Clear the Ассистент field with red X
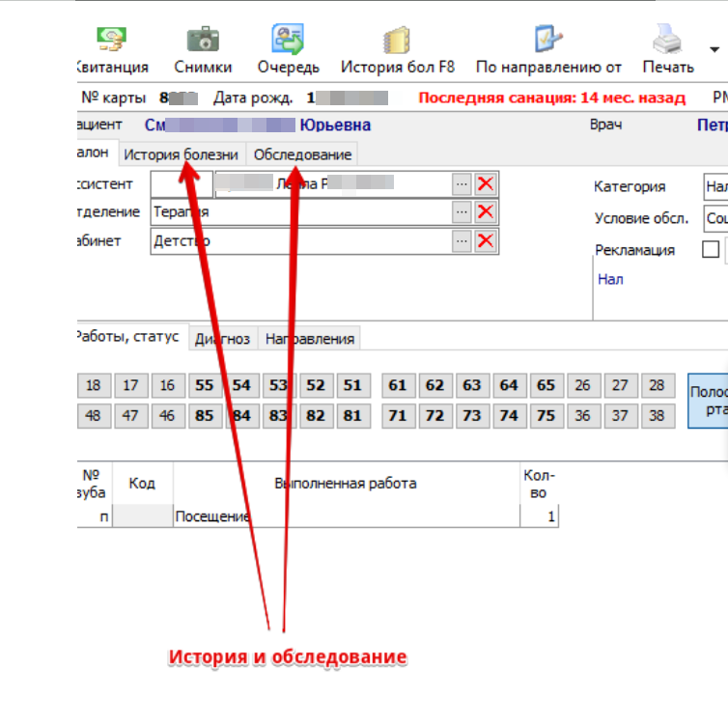Screen dimensions: 728x724 tap(486, 184)
